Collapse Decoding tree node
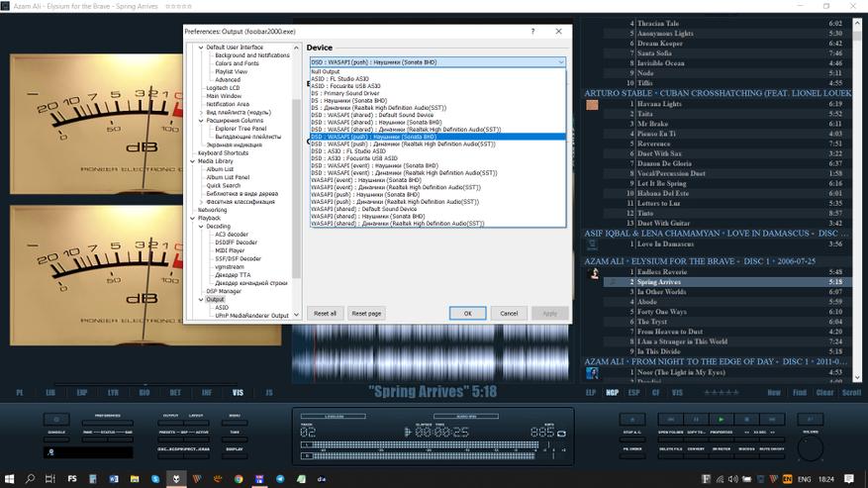The width and height of the screenshot is (868, 488). [x=201, y=226]
